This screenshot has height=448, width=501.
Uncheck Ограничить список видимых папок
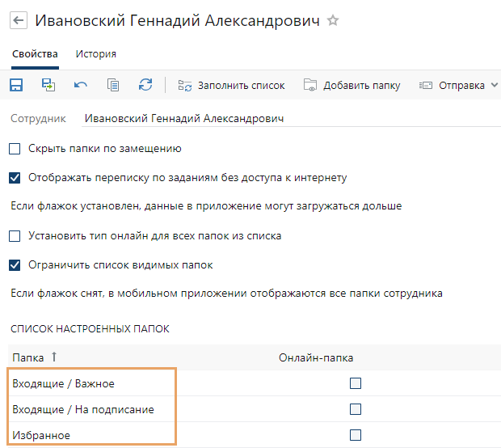point(15,265)
